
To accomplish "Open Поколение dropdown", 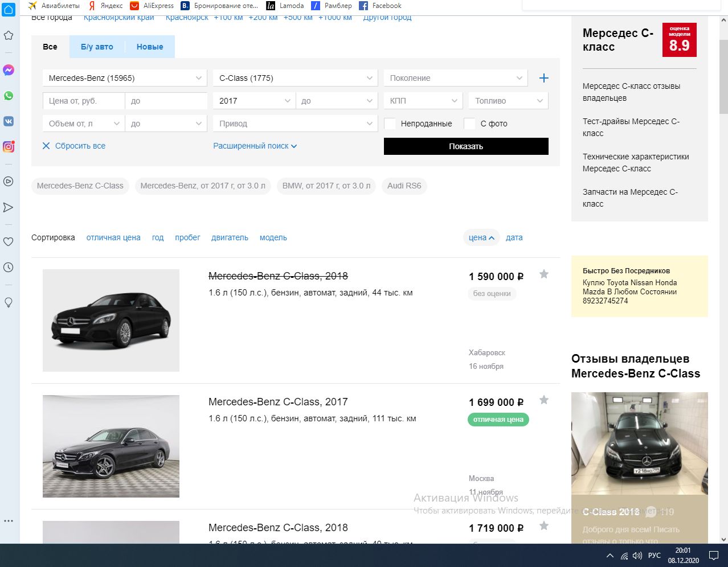I will pos(456,78).
